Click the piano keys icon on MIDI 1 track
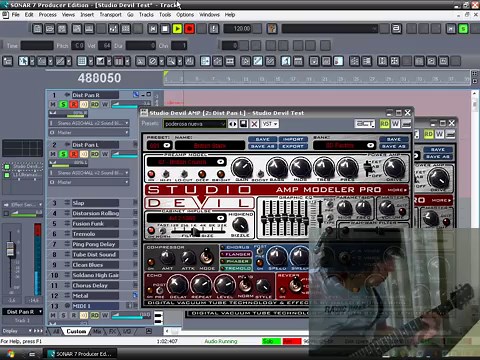Viewport: 480px width, 360px height. (158, 318)
